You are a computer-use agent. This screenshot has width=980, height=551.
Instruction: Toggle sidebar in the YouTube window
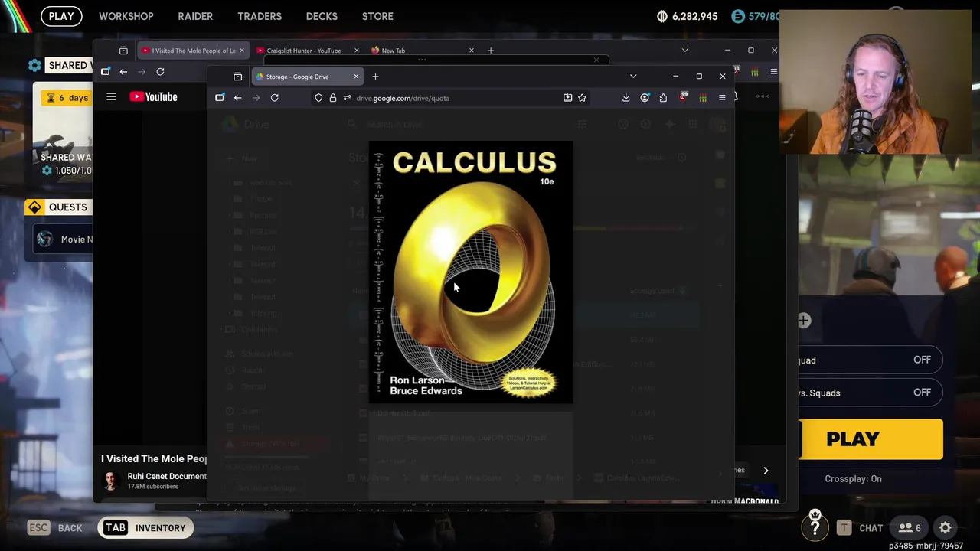105,72
